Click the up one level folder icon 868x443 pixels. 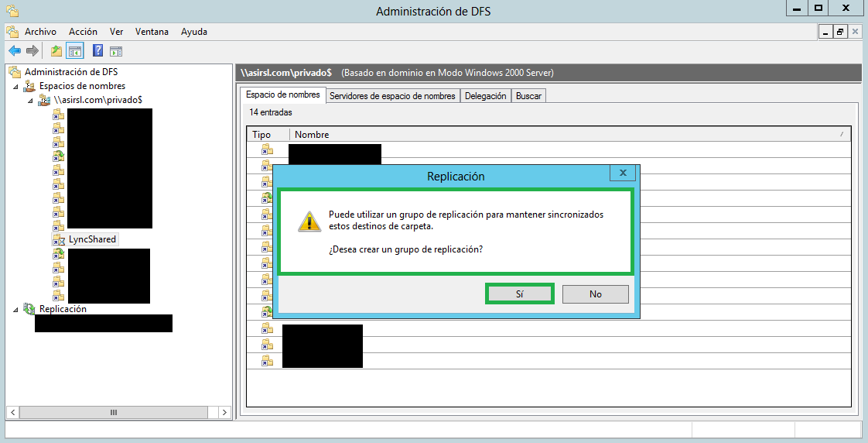[56, 51]
